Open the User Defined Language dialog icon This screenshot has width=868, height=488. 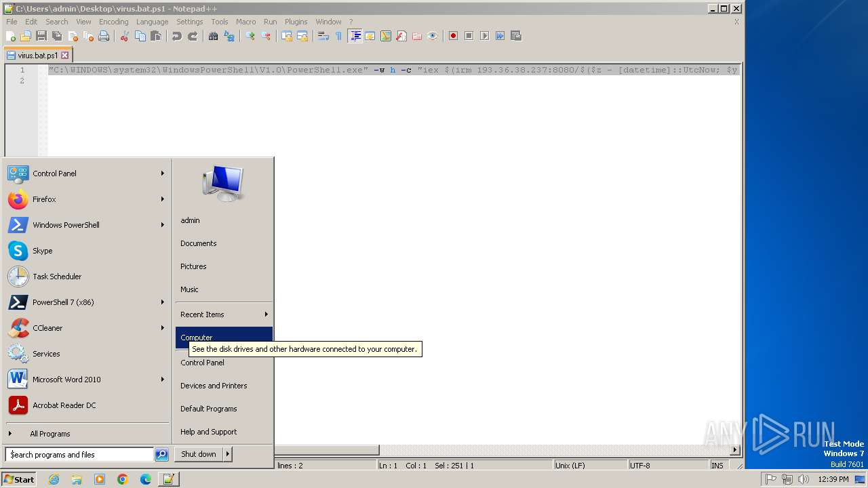pyautogui.click(x=370, y=36)
